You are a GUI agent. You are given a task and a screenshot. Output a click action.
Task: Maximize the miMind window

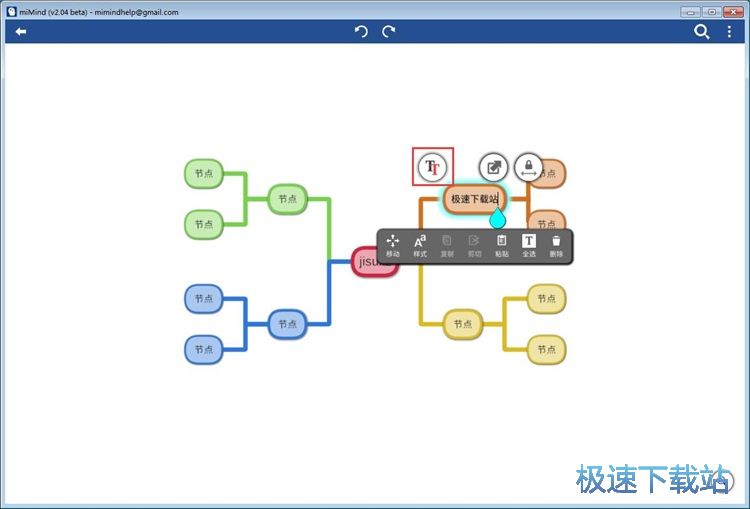(x=712, y=12)
